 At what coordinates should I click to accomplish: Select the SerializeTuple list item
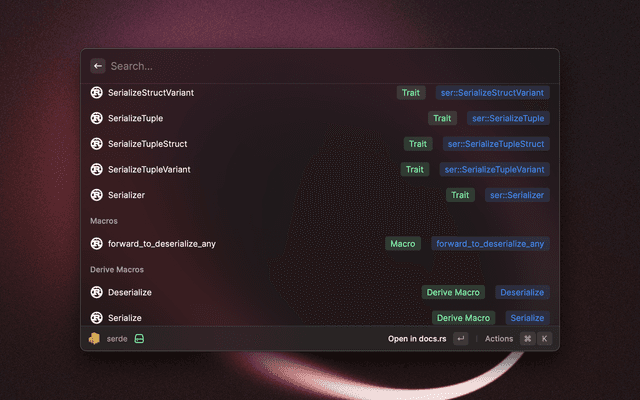pyautogui.click(x=250, y=118)
